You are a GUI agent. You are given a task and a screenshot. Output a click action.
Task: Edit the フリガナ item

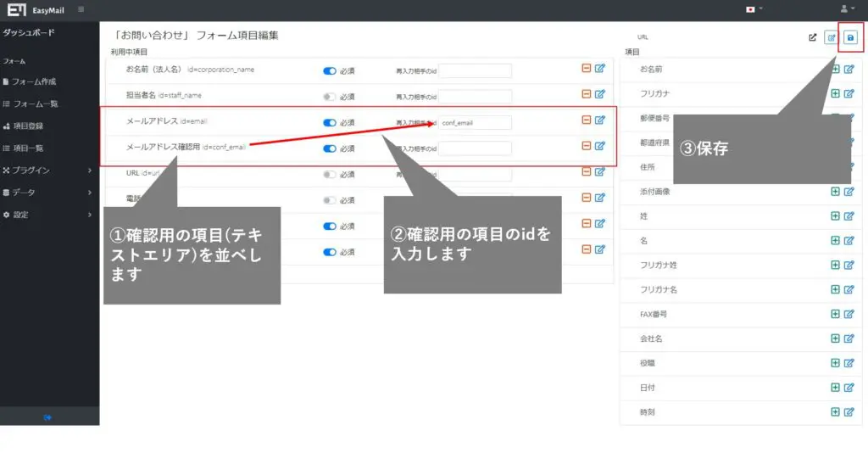tap(849, 93)
